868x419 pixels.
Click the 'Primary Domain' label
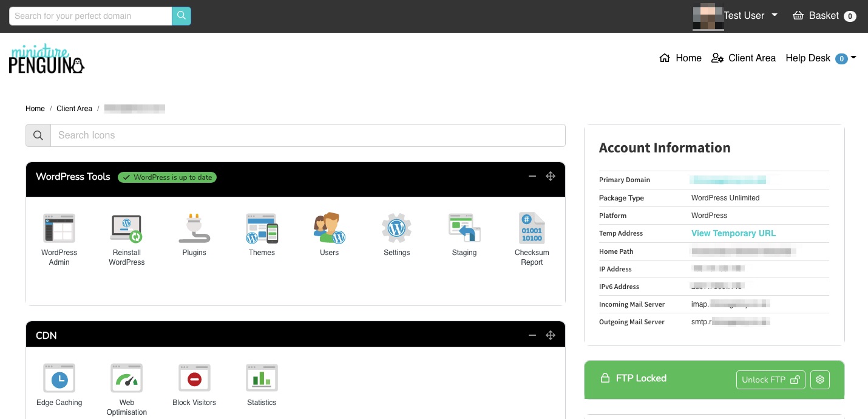[x=625, y=180]
